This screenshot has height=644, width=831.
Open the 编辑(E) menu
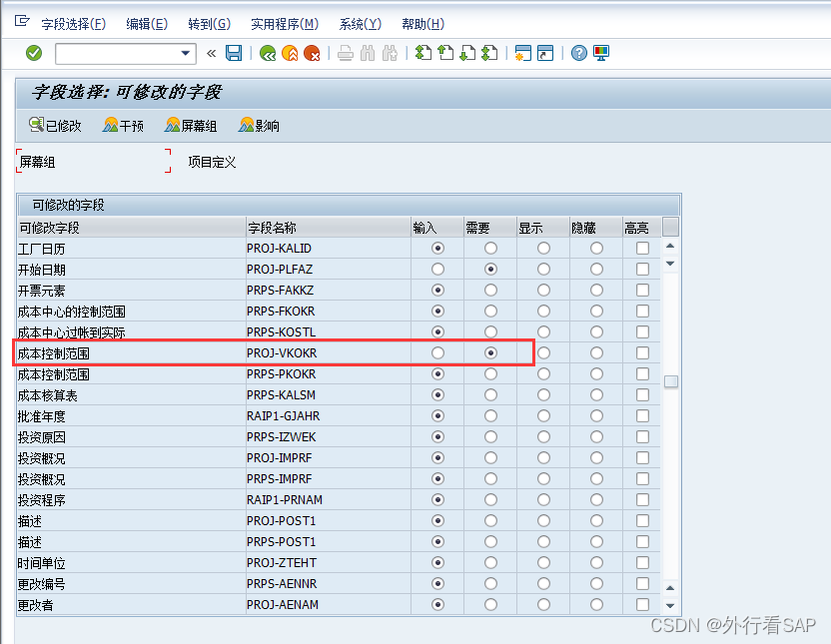(x=147, y=24)
